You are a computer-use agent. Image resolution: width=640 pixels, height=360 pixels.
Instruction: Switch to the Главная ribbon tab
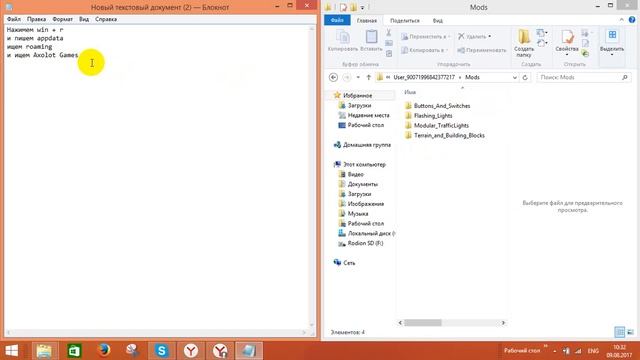click(x=367, y=20)
